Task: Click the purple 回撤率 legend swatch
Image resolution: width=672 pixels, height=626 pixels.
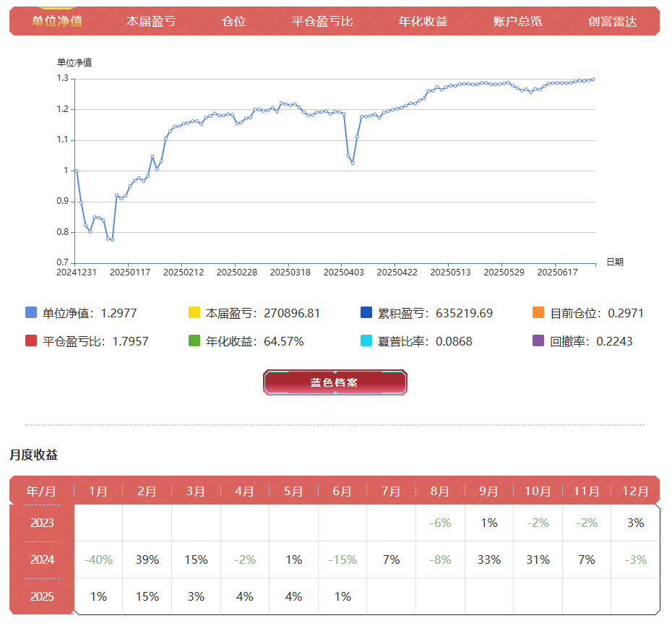Action: click(538, 341)
